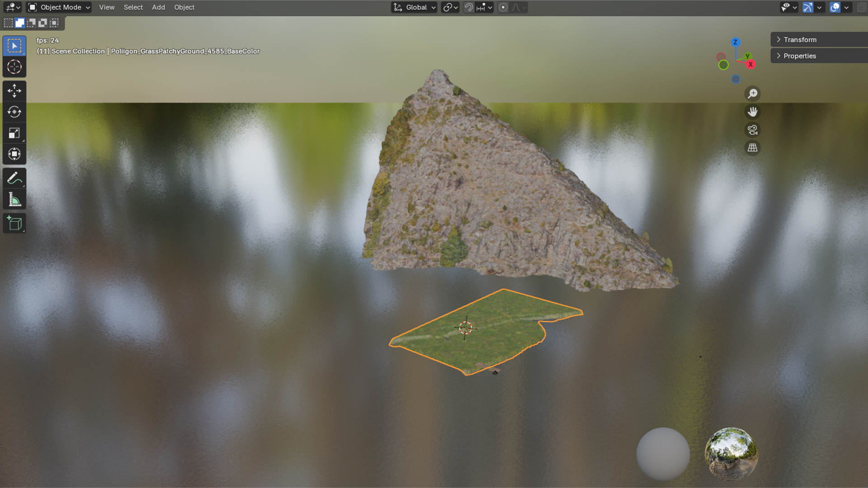Select the Annotate pencil tool
868x488 pixels.
click(x=14, y=178)
